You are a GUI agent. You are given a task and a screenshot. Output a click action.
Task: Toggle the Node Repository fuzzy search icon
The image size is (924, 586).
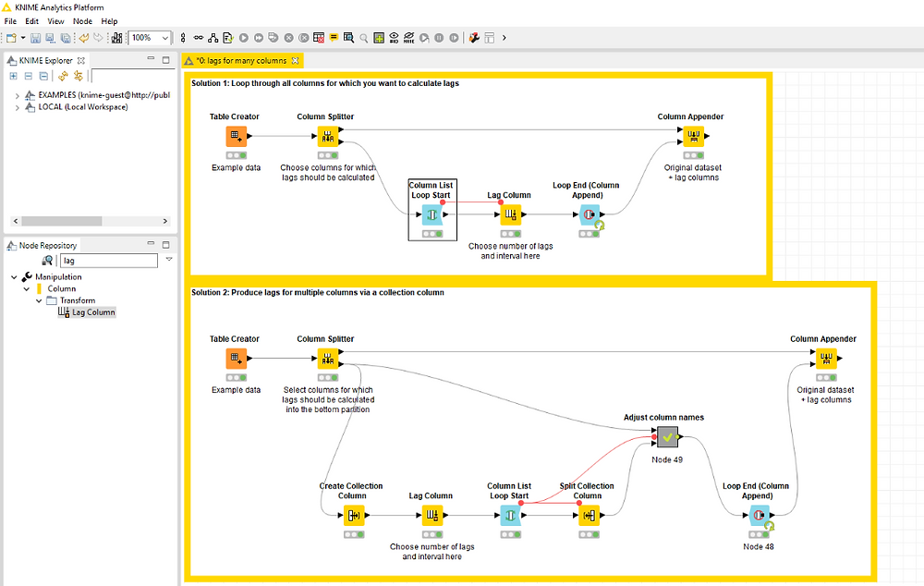pyautogui.click(x=47, y=261)
